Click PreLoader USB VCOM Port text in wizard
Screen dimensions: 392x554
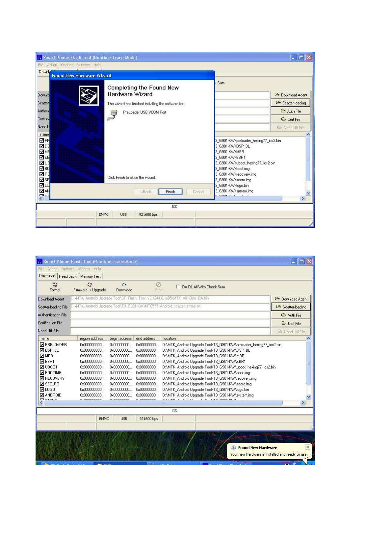[x=144, y=112]
